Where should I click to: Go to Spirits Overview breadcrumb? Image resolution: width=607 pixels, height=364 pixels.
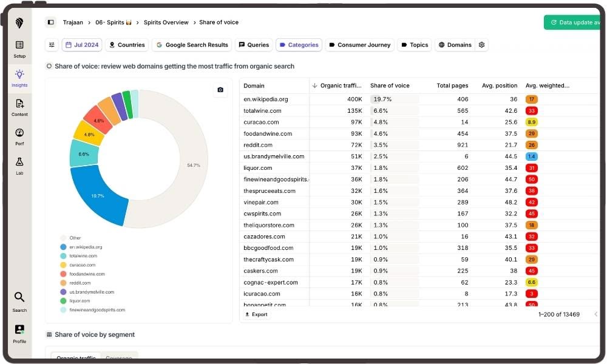(166, 22)
